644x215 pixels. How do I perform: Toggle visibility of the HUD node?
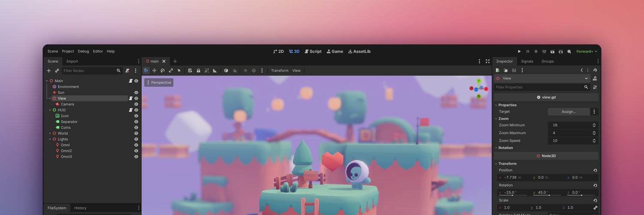(136, 110)
